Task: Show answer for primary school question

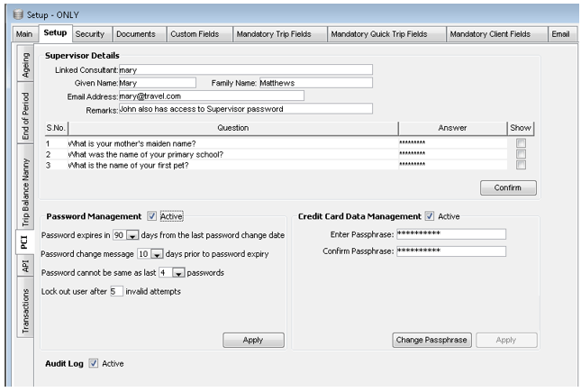Action: click(x=521, y=153)
